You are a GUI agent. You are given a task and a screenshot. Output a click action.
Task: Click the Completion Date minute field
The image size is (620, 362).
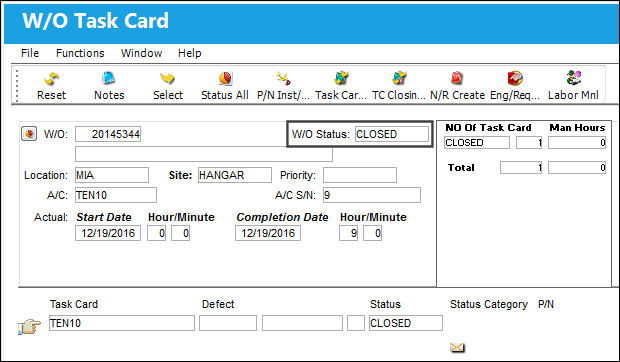click(372, 233)
